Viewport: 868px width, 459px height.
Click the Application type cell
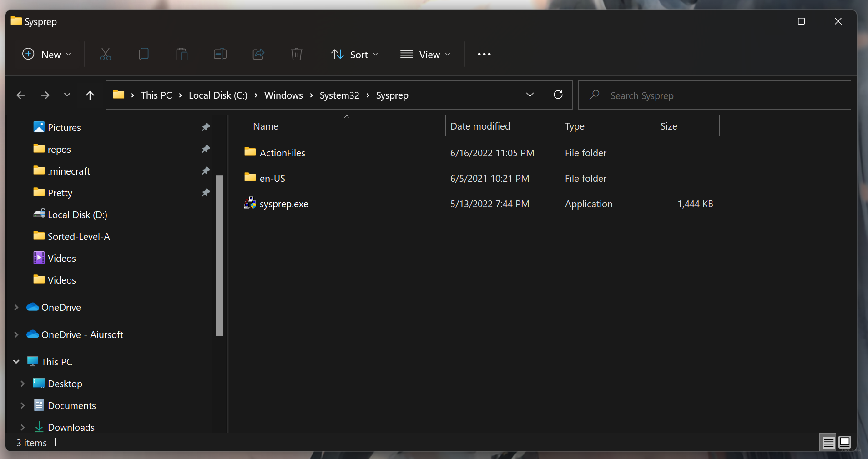tap(589, 204)
